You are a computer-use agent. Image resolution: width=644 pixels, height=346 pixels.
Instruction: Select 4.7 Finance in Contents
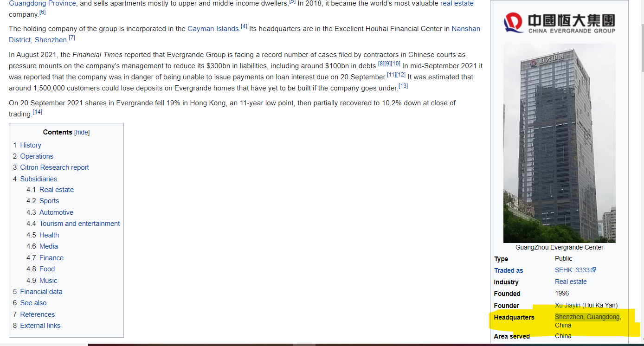tap(52, 258)
